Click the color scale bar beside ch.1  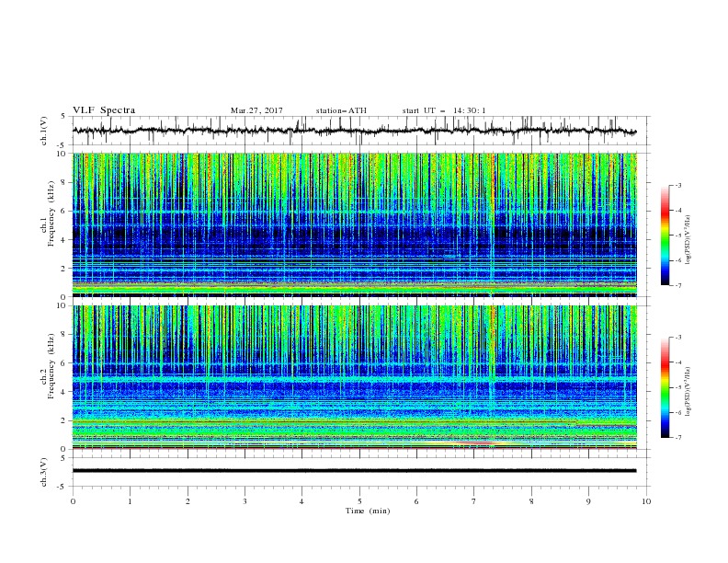tap(665, 235)
